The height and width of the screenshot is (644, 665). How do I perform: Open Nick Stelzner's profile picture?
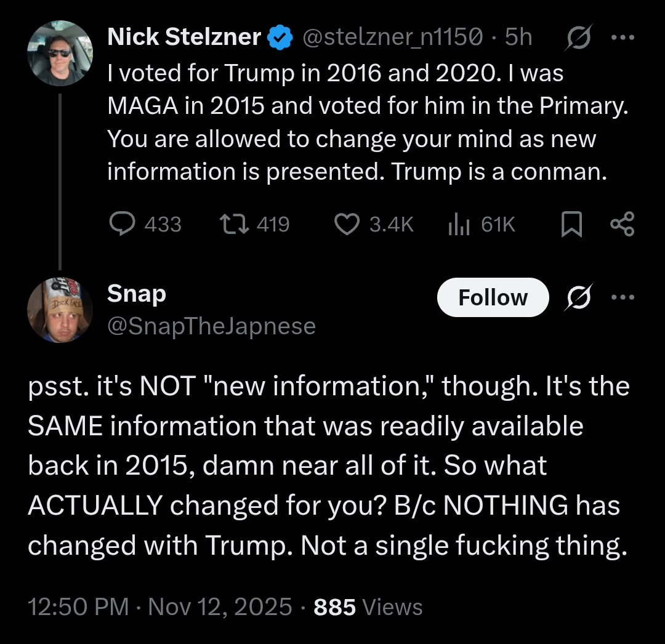point(60,53)
